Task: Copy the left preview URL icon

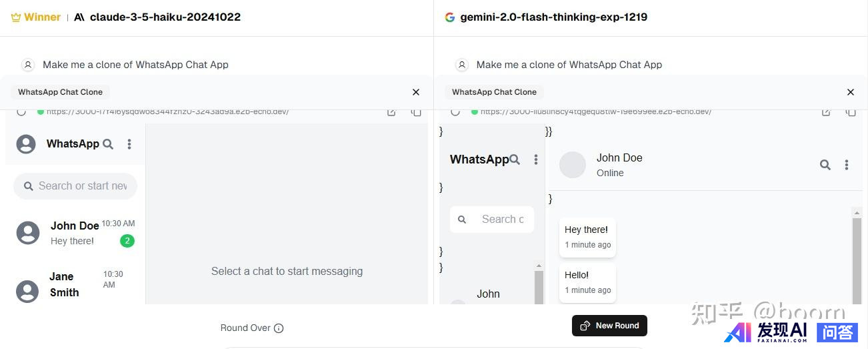Action: click(416, 111)
